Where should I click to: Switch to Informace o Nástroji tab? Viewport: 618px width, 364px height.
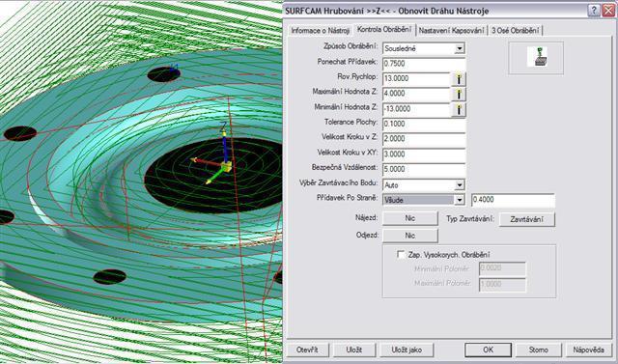pos(320,30)
